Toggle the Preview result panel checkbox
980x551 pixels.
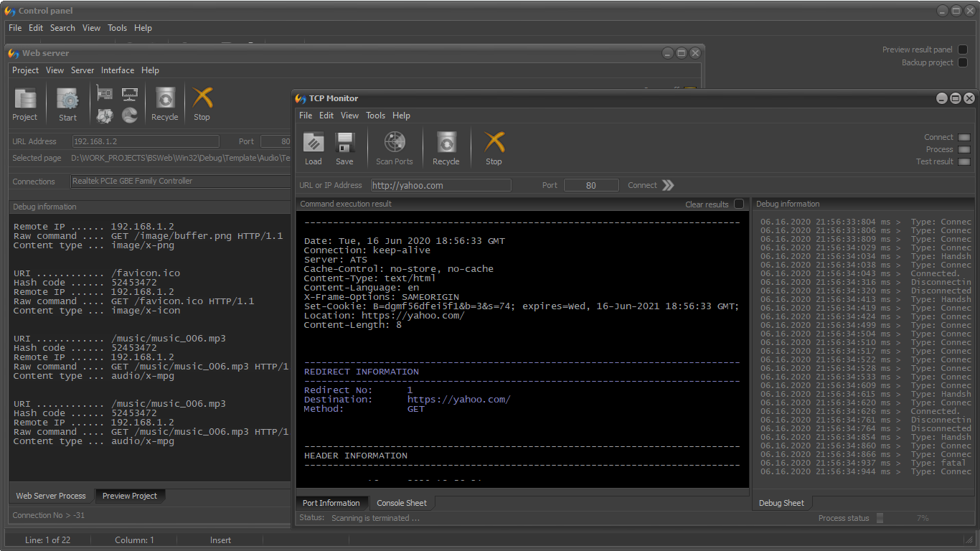coord(963,50)
